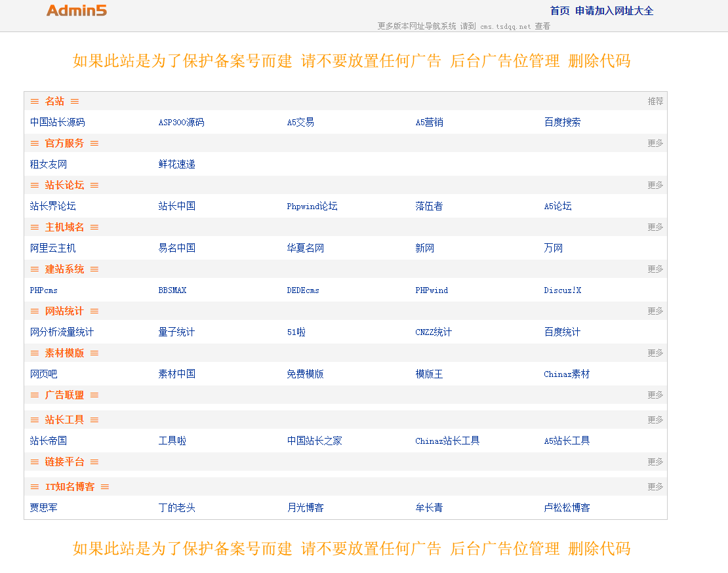Visit 卢松松博客 link
728x573 pixels.
point(567,507)
